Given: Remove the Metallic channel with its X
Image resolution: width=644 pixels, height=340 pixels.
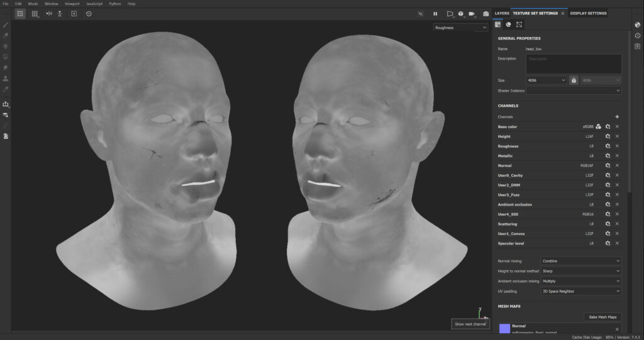Looking at the screenshot, I should pos(617,156).
